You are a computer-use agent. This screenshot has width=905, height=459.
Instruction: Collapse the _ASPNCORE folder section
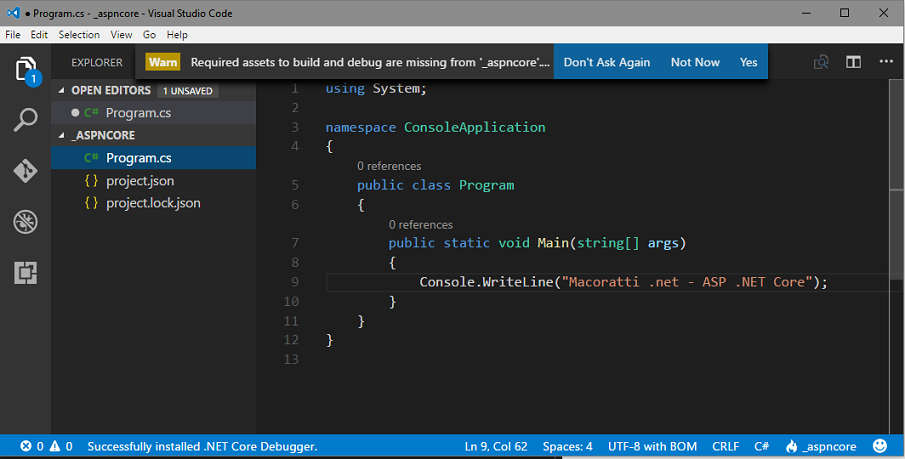pos(62,136)
